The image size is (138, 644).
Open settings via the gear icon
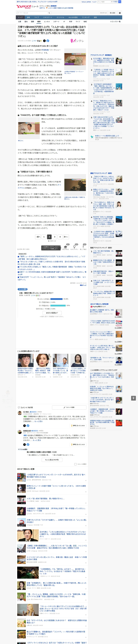[120, 13]
